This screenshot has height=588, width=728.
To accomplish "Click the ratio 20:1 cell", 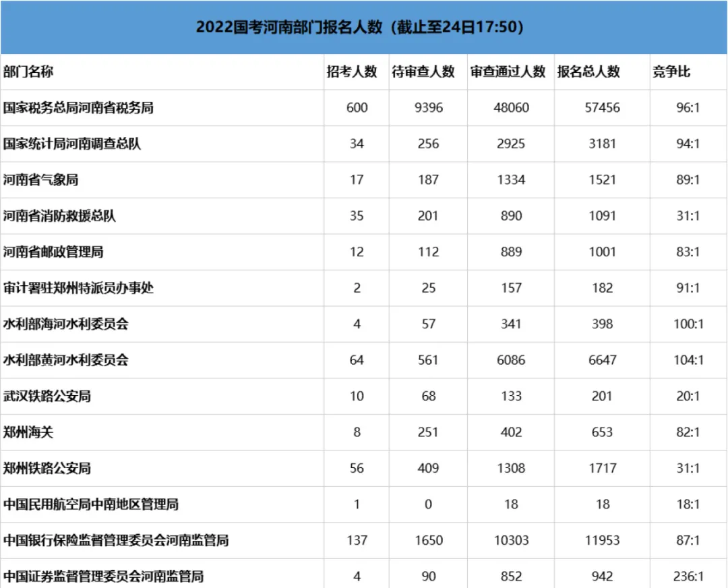I will coord(688,396).
